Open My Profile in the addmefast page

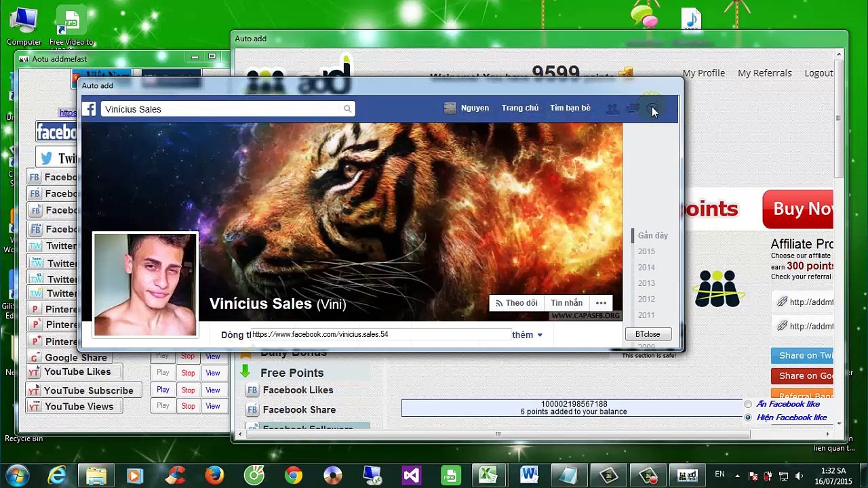(704, 73)
